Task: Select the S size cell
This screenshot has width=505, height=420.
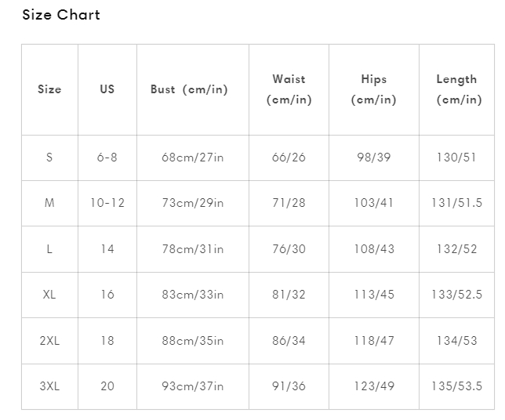Action: coord(49,157)
